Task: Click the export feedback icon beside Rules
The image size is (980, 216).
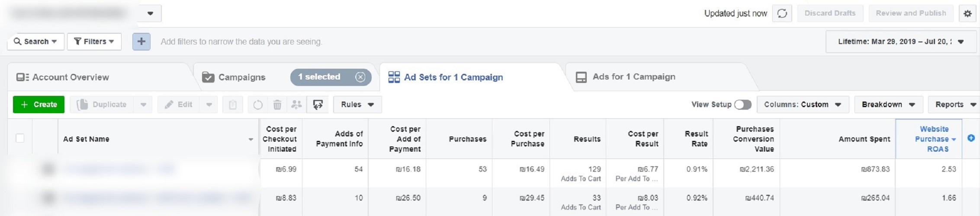Action: coord(318,105)
